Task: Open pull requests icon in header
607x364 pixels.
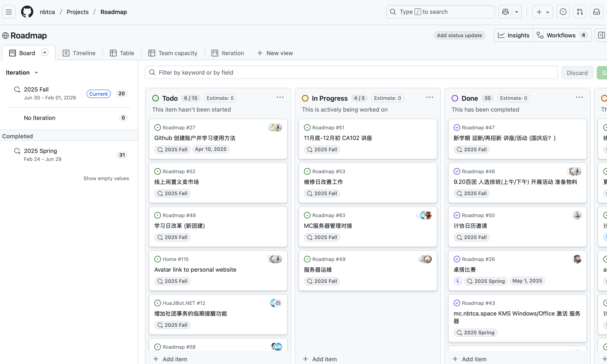Action: coord(580,12)
